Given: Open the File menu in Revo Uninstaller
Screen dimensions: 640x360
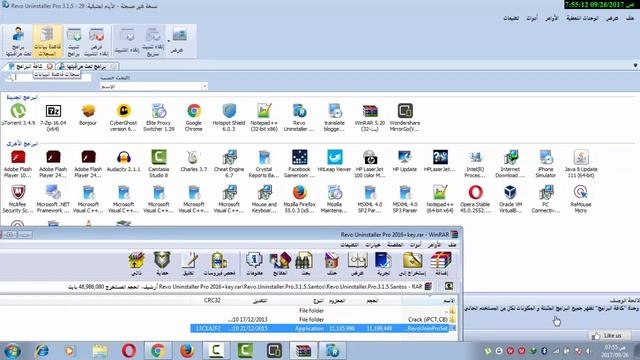Looking at the screenshot, I should tap(630, 18).
